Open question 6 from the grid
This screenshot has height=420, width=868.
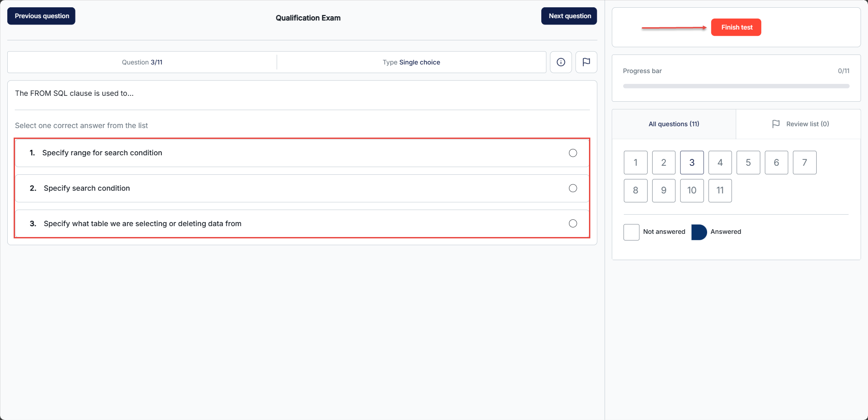click(x=776, y=163)
